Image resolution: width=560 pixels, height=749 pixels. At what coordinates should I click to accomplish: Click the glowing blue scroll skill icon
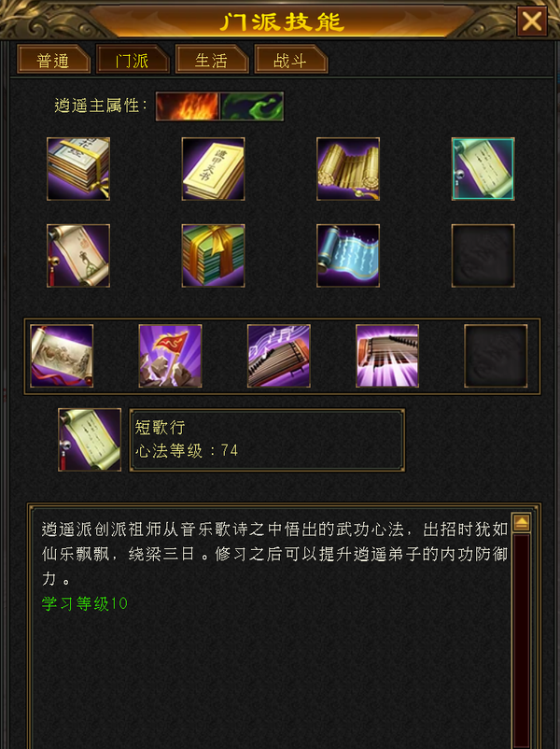[x=348, y=256]
